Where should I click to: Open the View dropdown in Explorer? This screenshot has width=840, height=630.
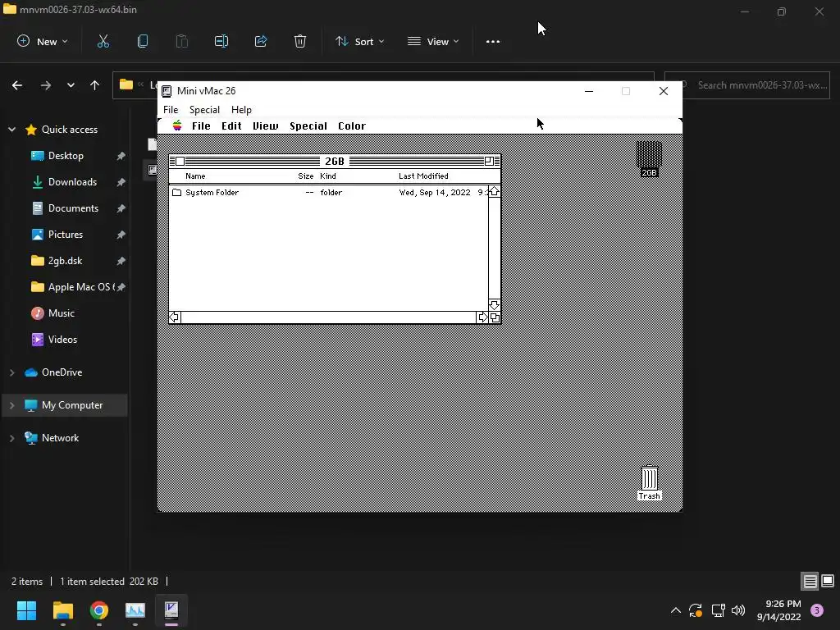tap(433, 41)
